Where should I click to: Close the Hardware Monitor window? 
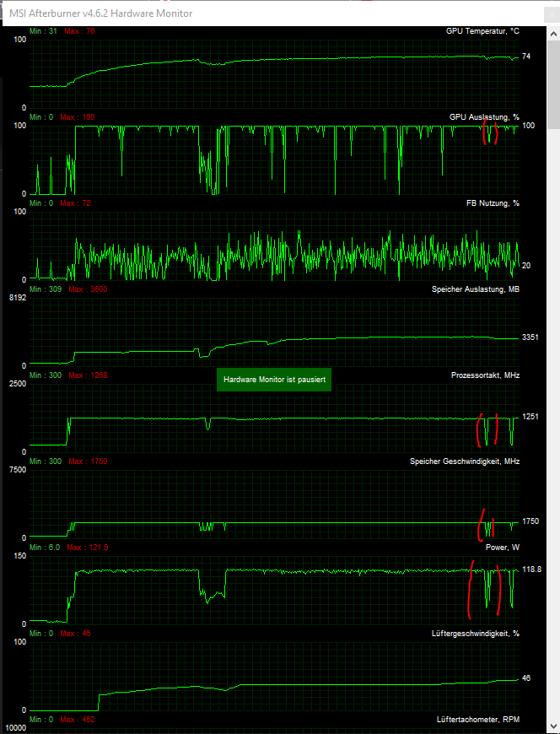click(552, 14)
